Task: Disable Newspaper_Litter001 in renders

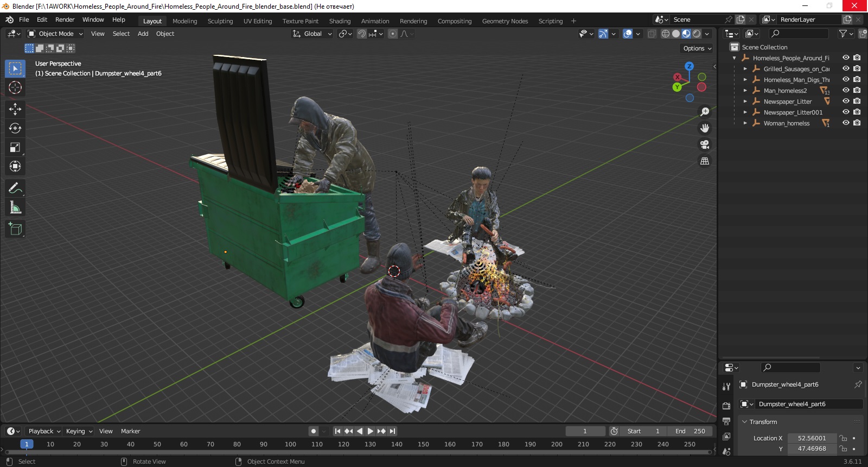Action: [857, 112]
